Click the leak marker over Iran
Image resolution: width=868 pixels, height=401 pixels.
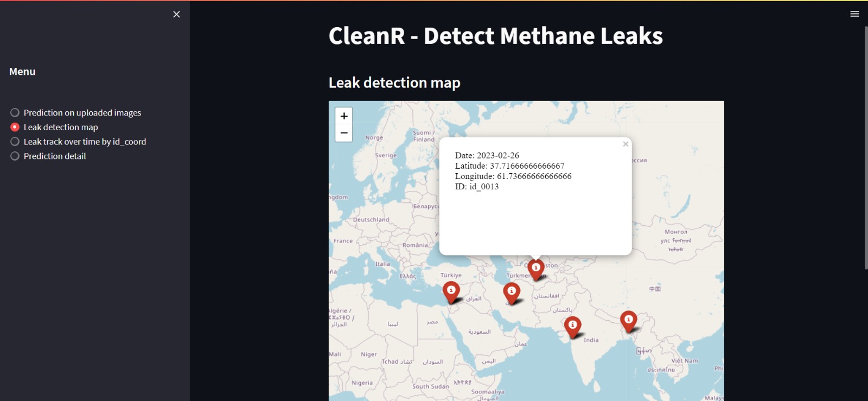click(x=510, y=292)
